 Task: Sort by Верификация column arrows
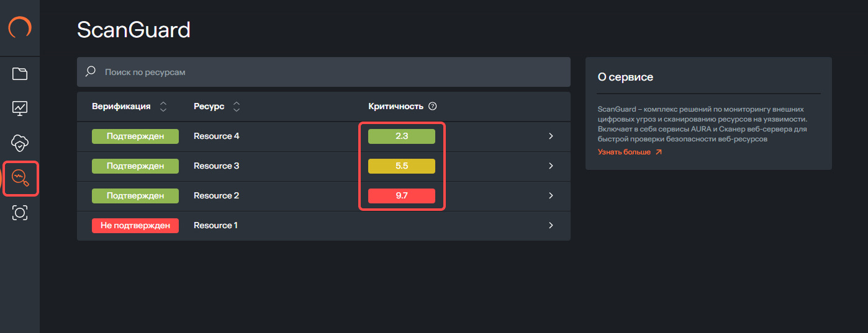tap(163, 107)
